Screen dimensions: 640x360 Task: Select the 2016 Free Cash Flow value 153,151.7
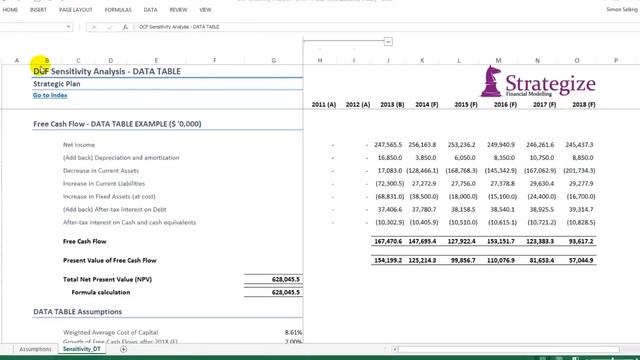coord(500,242)
